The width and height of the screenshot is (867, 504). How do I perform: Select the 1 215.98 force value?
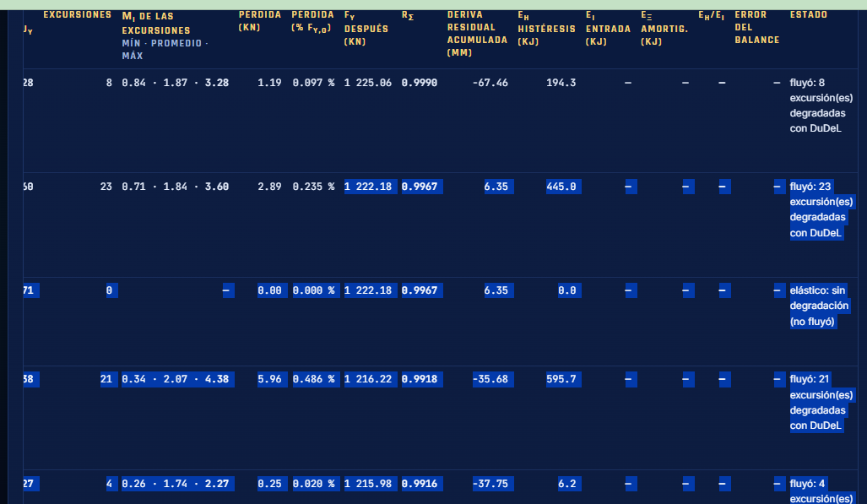coord(368,484)
